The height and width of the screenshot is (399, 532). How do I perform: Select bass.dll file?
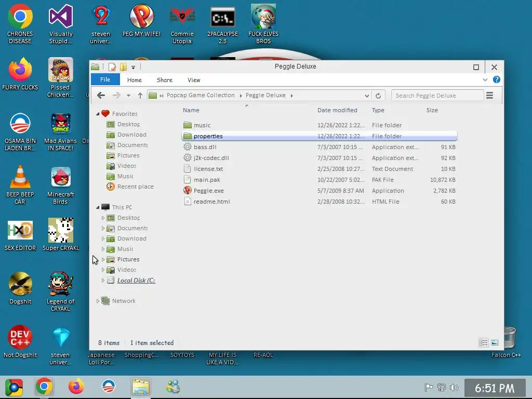click(320, 147)
